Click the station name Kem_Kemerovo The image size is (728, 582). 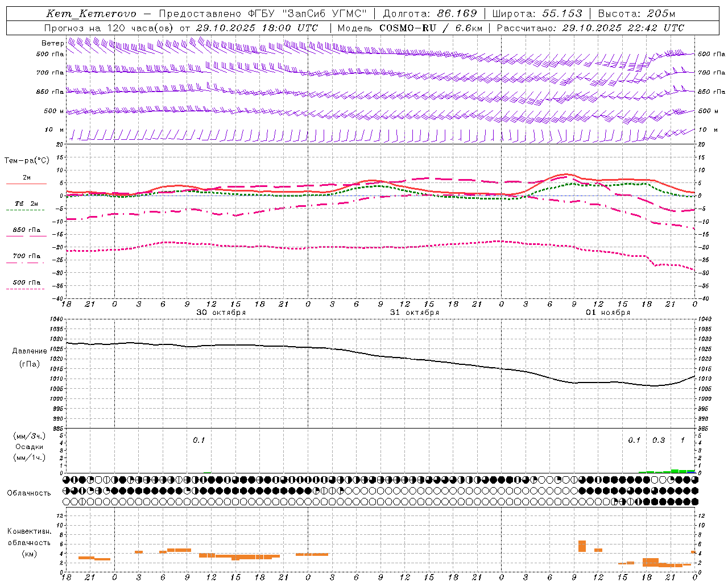tap(91, 14)
